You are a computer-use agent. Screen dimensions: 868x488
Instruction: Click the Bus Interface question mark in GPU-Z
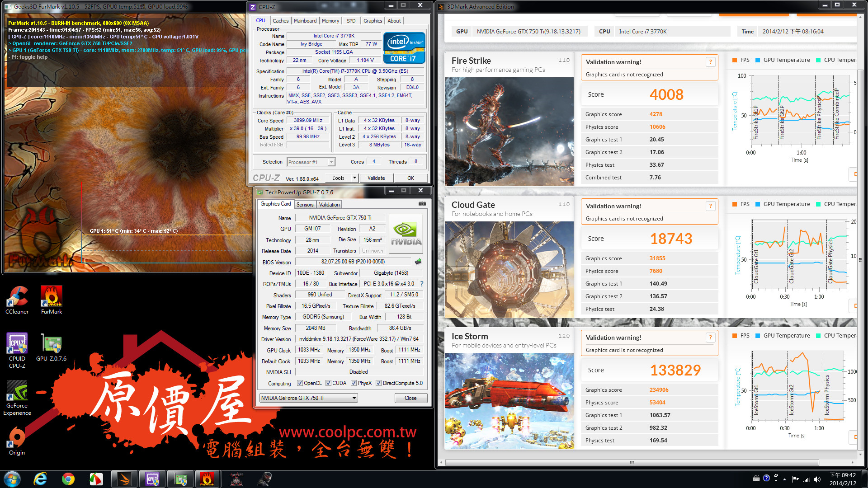point(422,284)
